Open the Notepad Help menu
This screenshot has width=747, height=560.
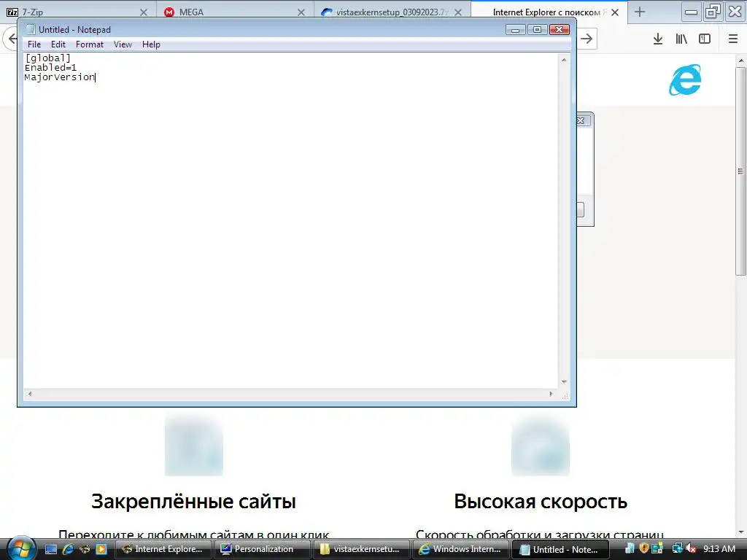point(151,44)
